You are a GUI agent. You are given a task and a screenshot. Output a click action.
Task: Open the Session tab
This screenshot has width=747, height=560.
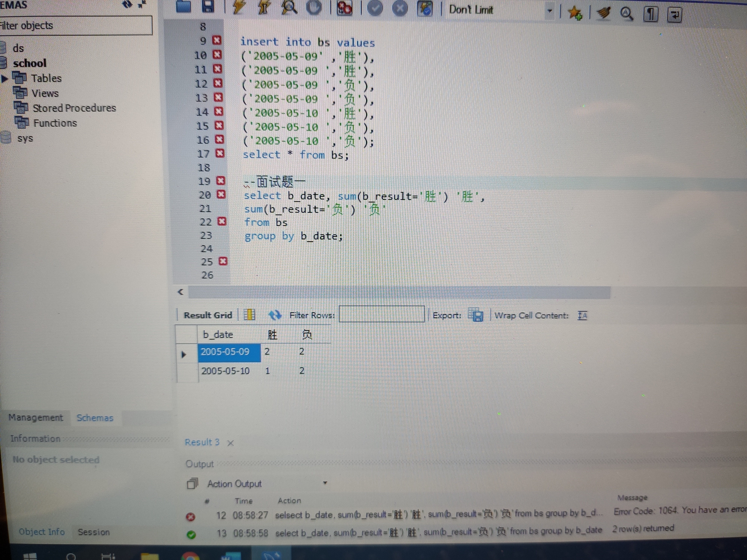(94, 532)
